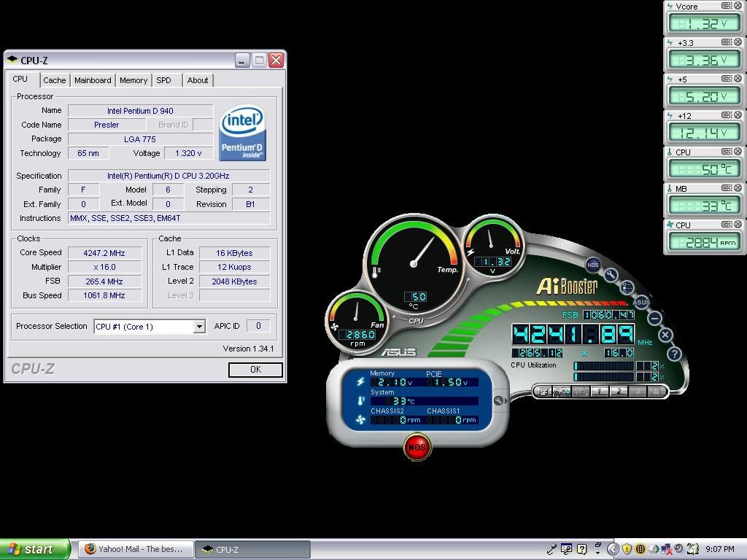The height and width of the screenshot is (560, 747).
Task: Click the Bus Speed value 1061.8 MHz
Action: coord(104,295)
